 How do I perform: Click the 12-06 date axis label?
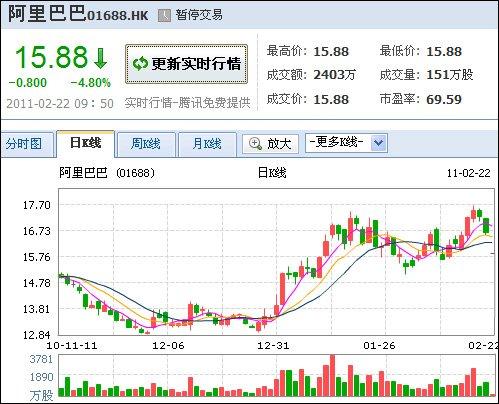point(168,345)
